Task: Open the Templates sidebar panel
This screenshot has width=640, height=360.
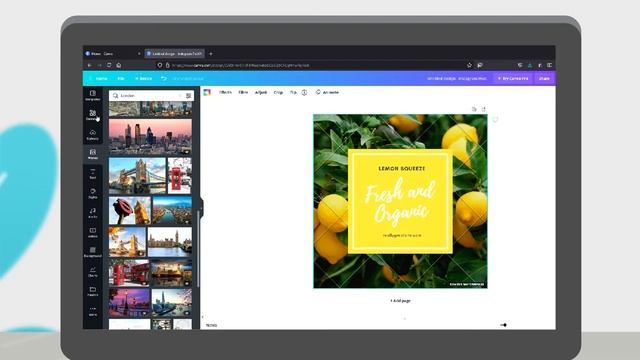Action: tap(93, 96)
